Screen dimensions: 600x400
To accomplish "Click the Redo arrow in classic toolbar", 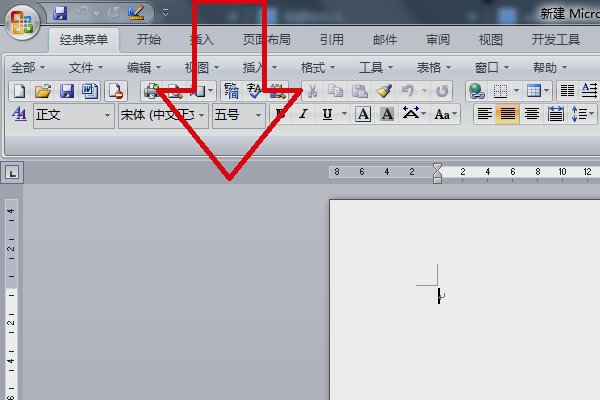I will point(442,91).
